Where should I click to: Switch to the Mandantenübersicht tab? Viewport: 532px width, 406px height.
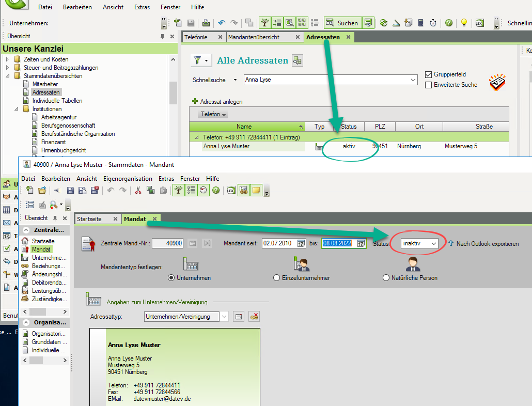tap(260, 37)
